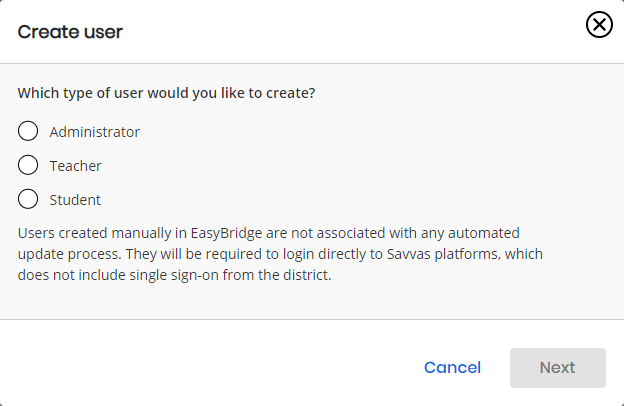Click the circle beside Administrator
The height and width of the screenshot is (406, 624).
point(28,131)
